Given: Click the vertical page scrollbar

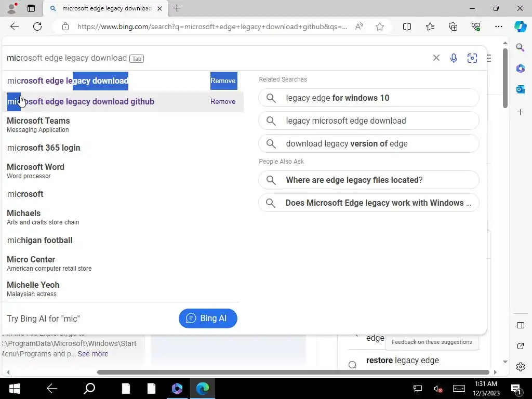Looking at the screenshot, I should (x=505, y=78).
